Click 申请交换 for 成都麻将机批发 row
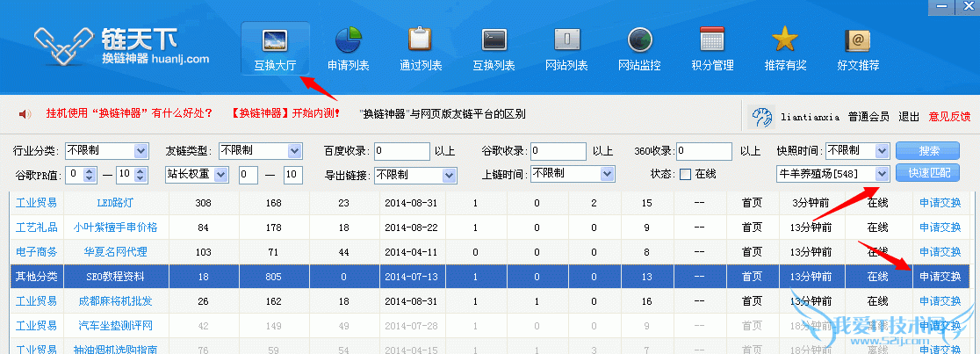Viewport: 980px width, 354px height. [x=940, y=301]
